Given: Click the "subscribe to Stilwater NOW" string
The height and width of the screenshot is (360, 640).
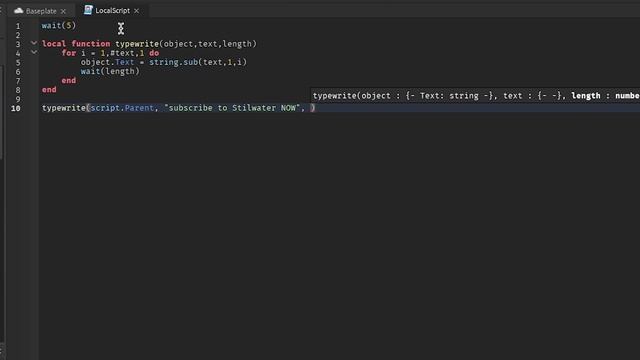Looking at the screenshot, I should [232, 108].
